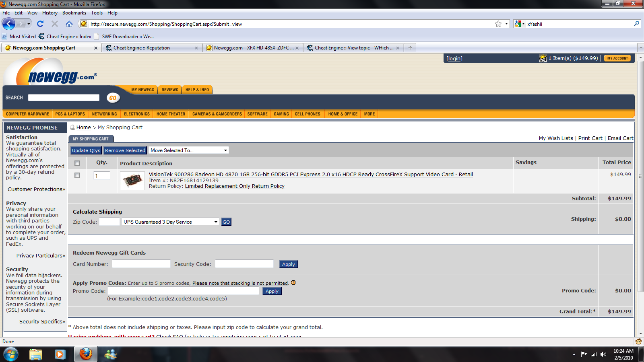Viewport: 644px width, 362px height.
Task: Open the browser Home page icon
Action: (69, 24)
